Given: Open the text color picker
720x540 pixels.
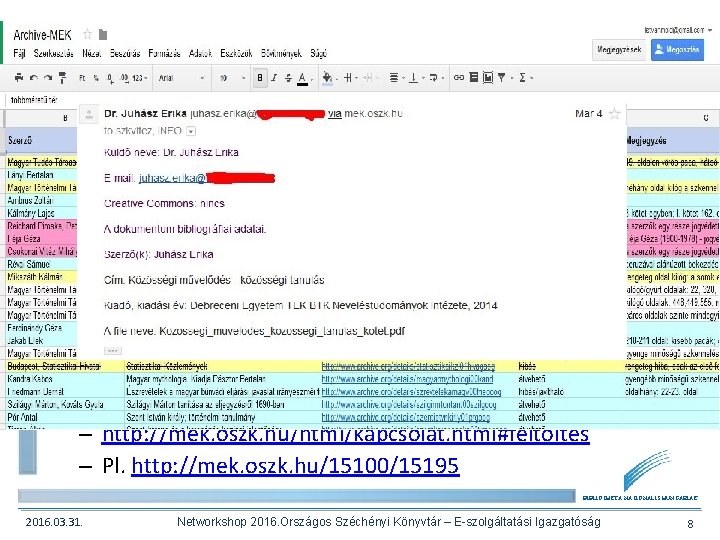Looking at the screenshot, I should point(303,78).
